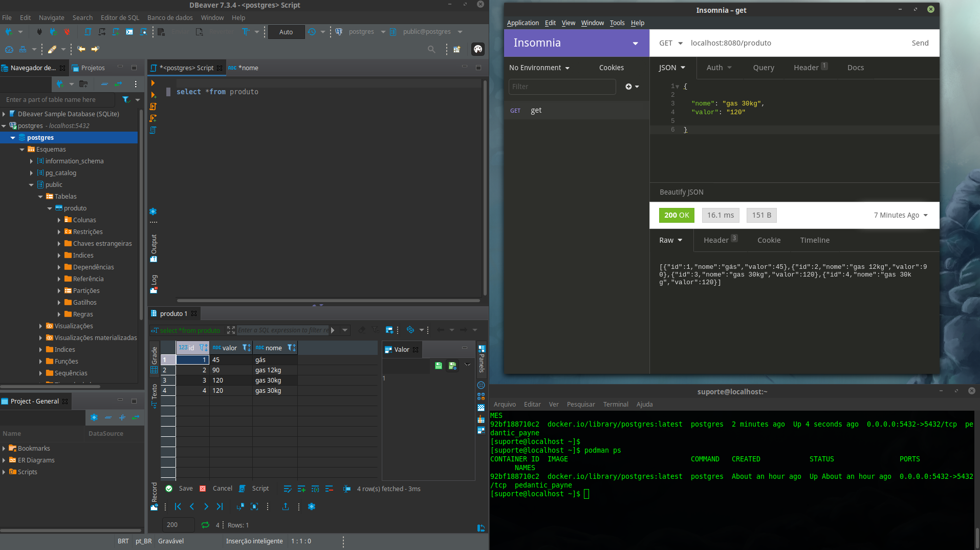Switch results view to Texto mode
The image size is (980, 550).
(154, 396)
